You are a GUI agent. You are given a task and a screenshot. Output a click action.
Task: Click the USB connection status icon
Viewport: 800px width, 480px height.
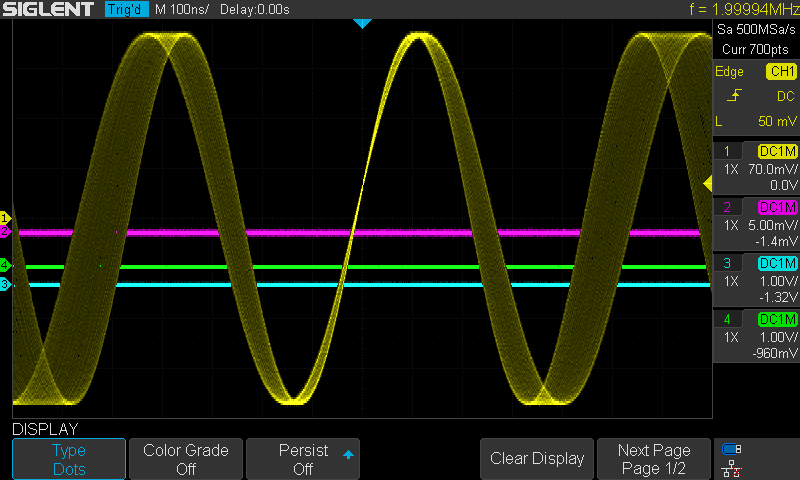[731, 448]
